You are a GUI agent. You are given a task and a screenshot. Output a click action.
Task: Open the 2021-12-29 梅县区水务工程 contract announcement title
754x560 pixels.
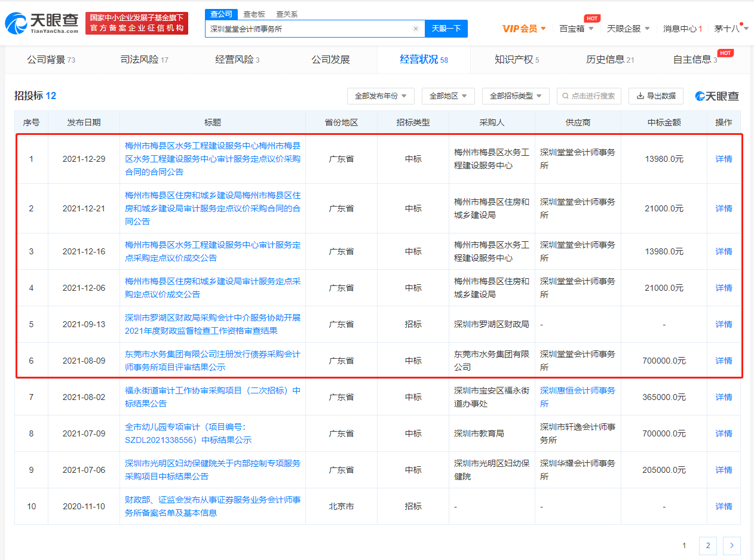coord(213,159)
